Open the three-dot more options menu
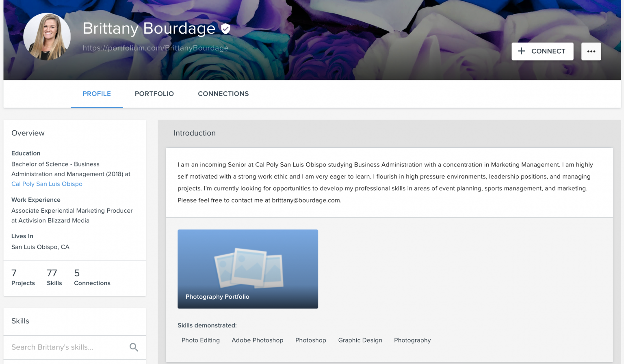Viewport: 624px width, 364px height. click(x=591, y=52)
